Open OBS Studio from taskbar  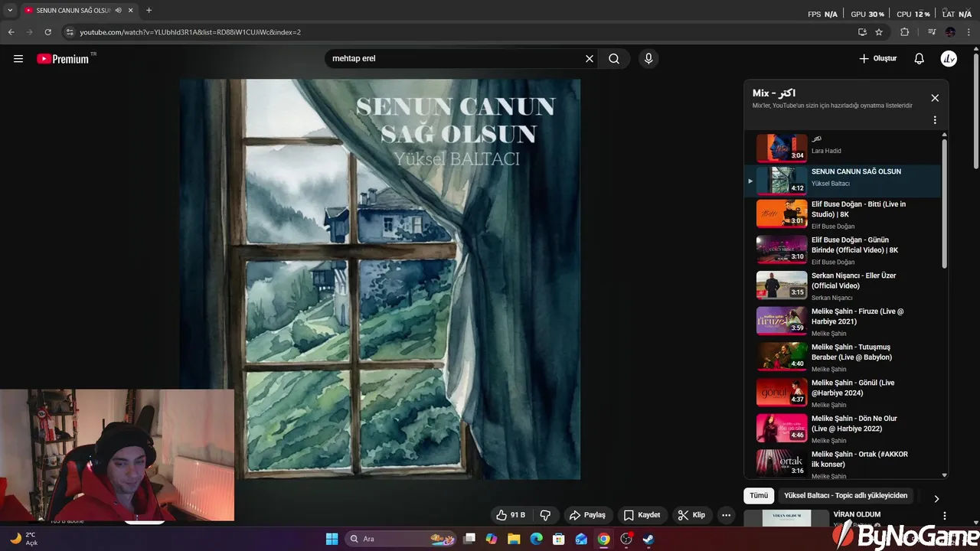(626, 539)
